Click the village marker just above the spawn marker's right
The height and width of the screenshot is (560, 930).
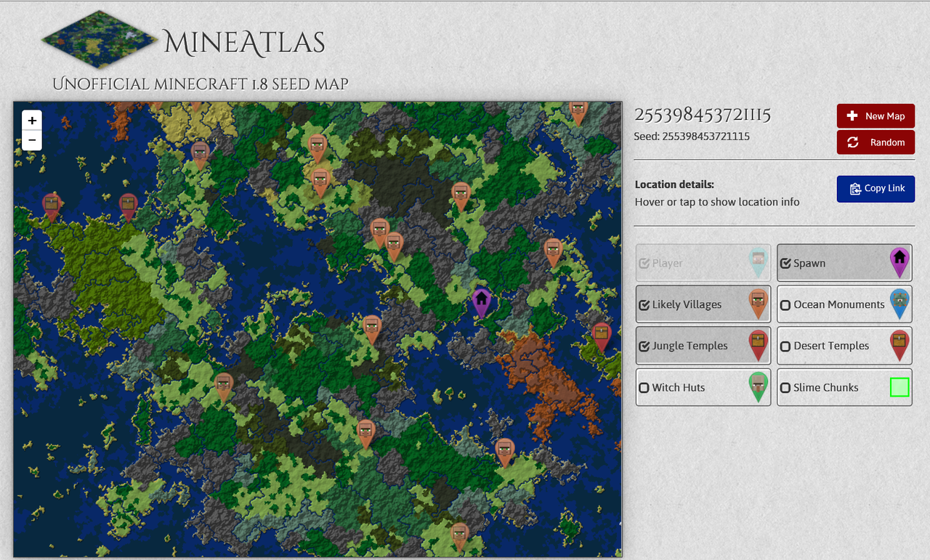[x=553, y=252]
